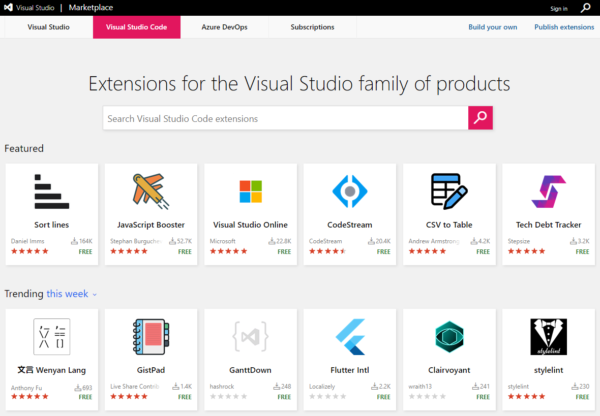Open the Sort lines extension title
The image size is (600, 416).
pyautogui.click(x=52, y=225)
